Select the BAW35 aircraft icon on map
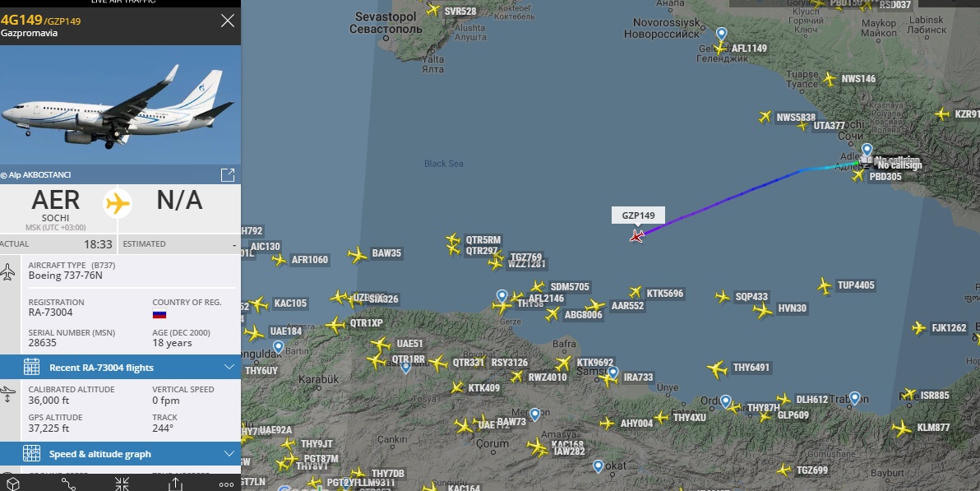The height and width of the screenshot is (491, 980). click(x=357, y=255)
